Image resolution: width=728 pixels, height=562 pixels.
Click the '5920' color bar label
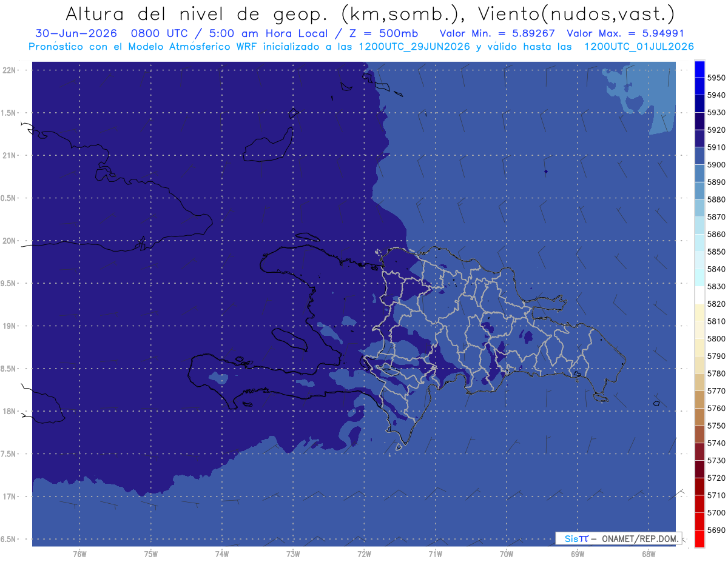pos(716,130)
